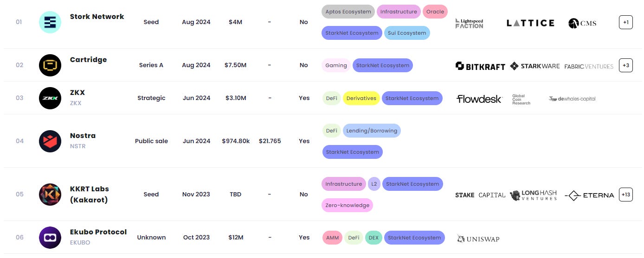Open the StarkWare investor logo
This screenshot has width=644, height=258.
(x=535, y=66)
